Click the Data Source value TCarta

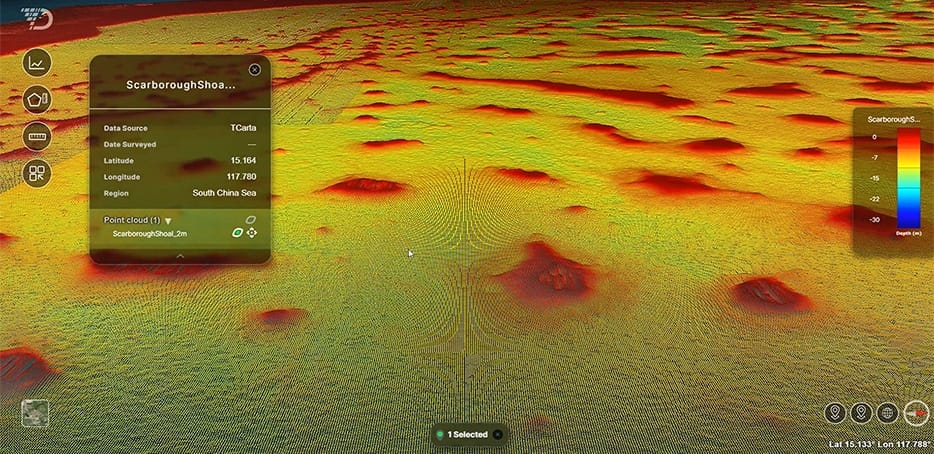(244, 128)
